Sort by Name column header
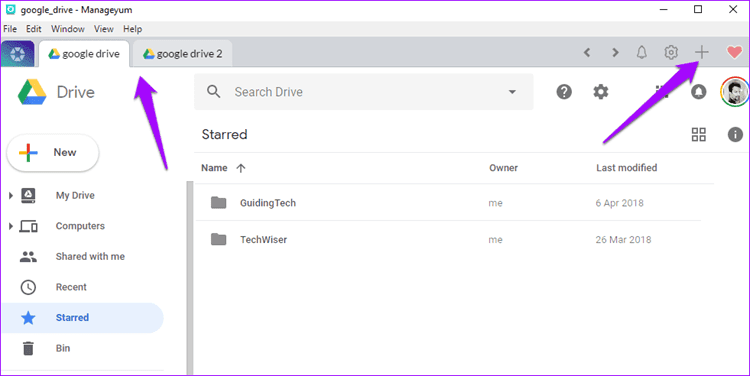 click(214, 168)
